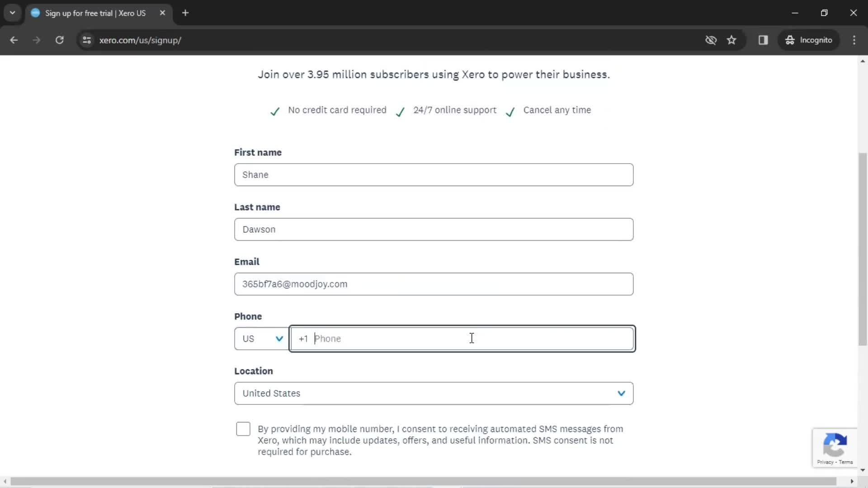Image resolution: width=868 pixels, height=488 pixels.
Task: Click the scroll-up arrow of vertical scrollbar
Action: 863,61
